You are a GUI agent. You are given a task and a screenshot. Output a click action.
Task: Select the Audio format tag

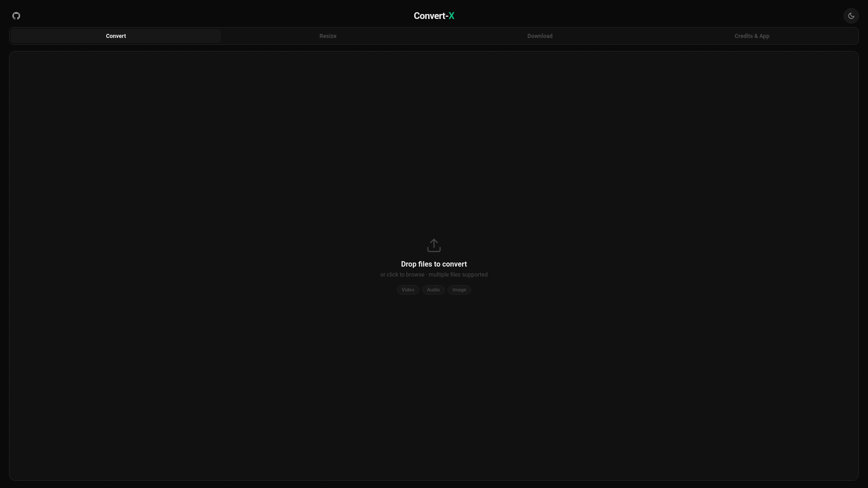(433, 290)
